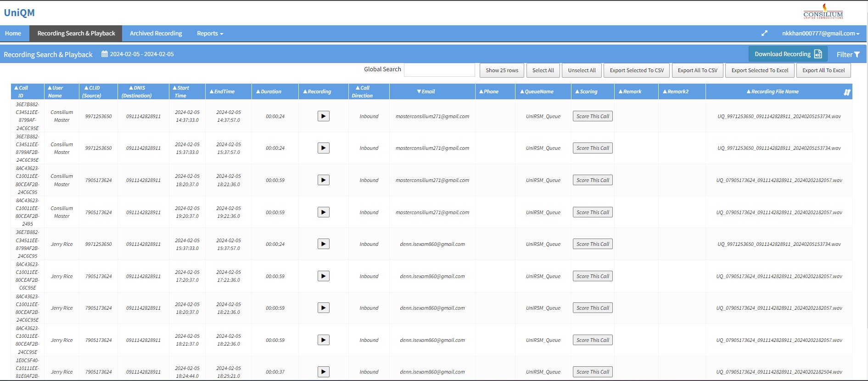Click the Download Recording button
The width and height of the screenshot is (868, 381).
point(788,54)
